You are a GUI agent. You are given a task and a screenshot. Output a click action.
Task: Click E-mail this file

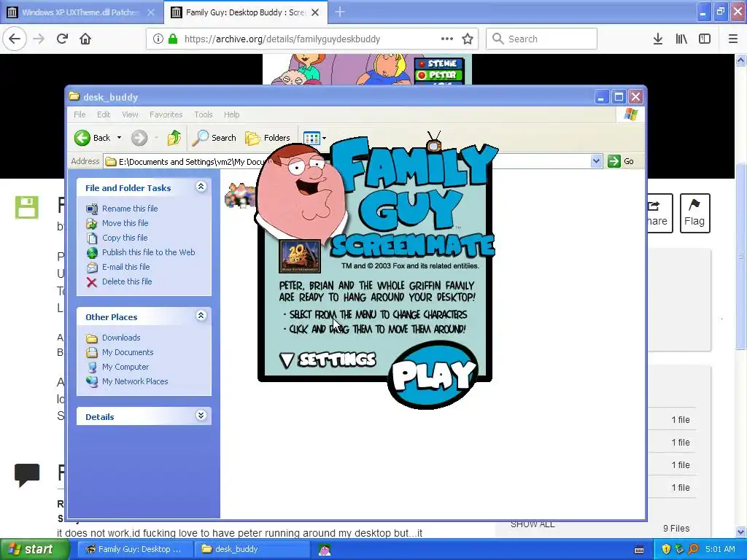point(125,267)
